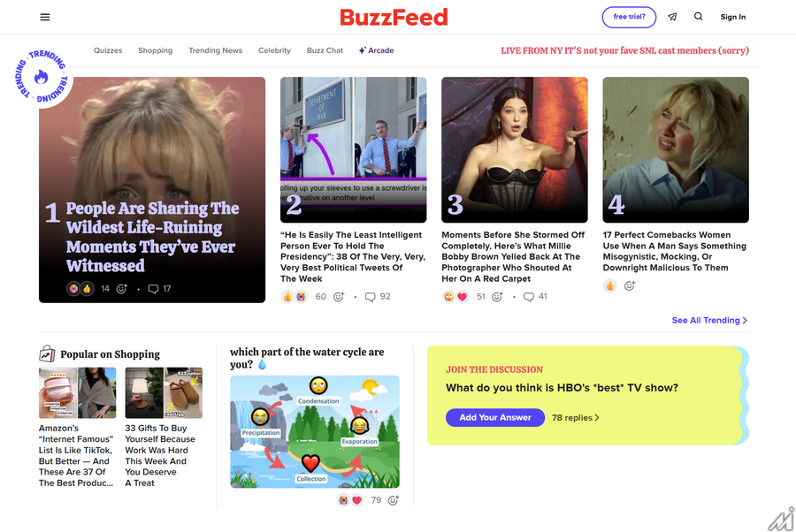Select the Arcade navigation item

[376, 50]
